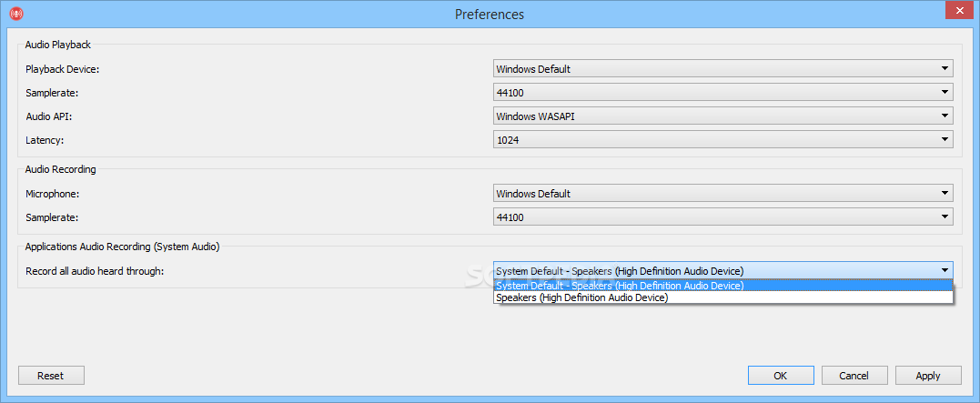980x403 pixels.
Task: Click the Playback Device label
Action: [63, 69]
